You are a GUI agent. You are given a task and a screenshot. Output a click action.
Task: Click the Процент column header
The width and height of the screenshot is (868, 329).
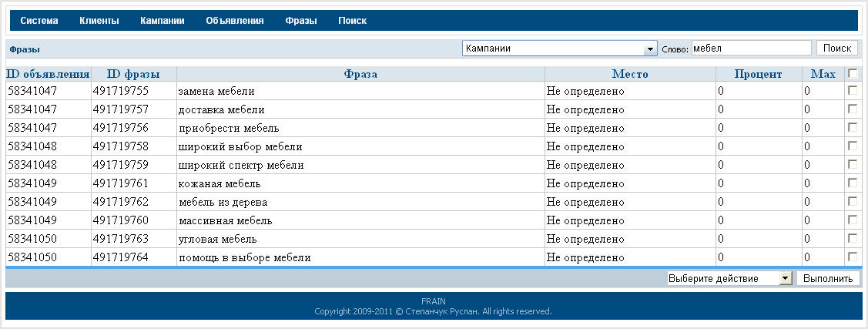758,74
